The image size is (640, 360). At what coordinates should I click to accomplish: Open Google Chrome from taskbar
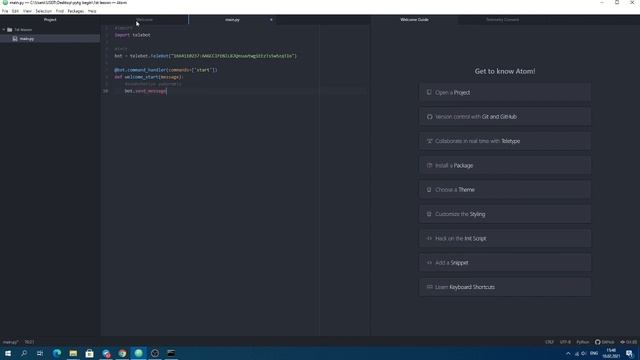122,353
